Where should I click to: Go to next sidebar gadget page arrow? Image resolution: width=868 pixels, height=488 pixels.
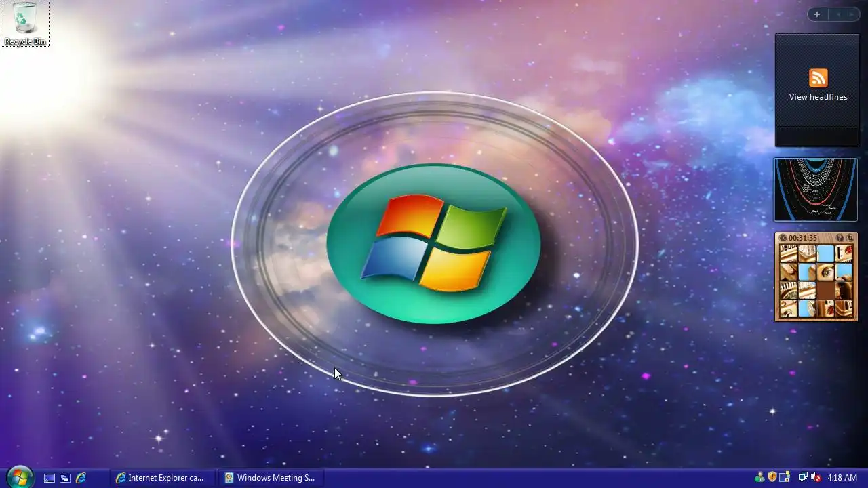tap(851, 14)
